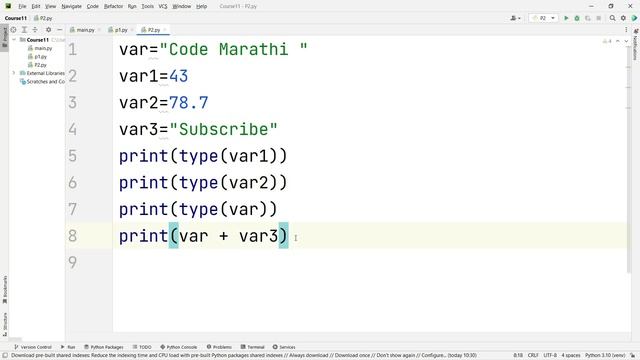This screenshot has height=360, width=640.
Task: Open Notifications side tool window
Action: [636, 44]
